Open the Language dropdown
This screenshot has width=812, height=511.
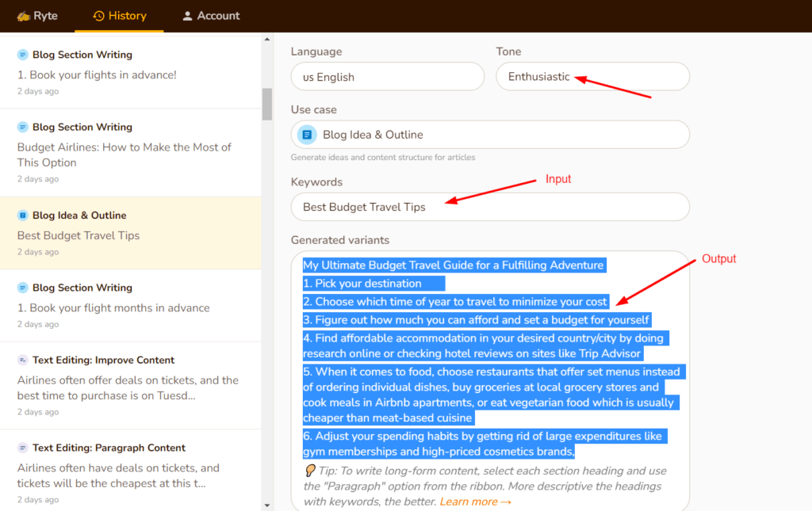[x=387, y=76]
